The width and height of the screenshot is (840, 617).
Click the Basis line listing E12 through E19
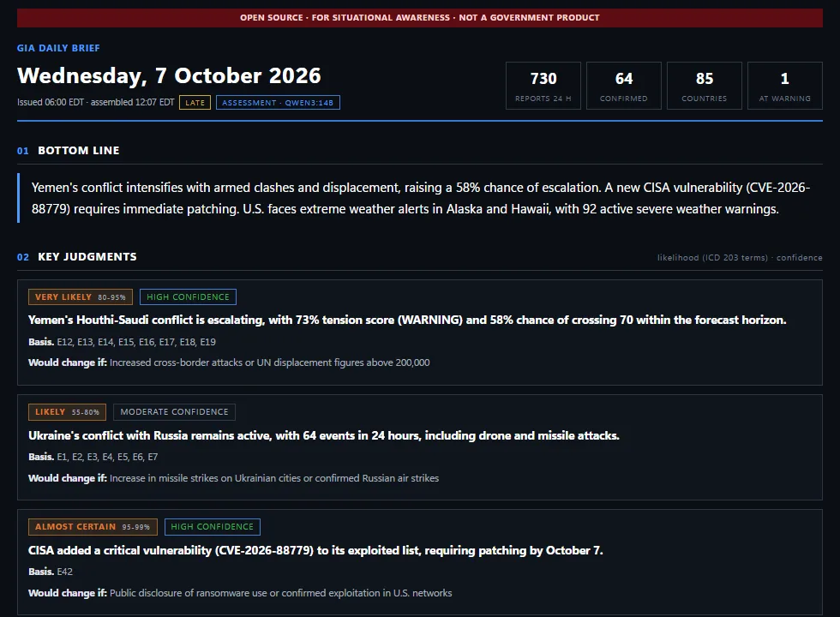pyautogui.click(x=122, y=342)
